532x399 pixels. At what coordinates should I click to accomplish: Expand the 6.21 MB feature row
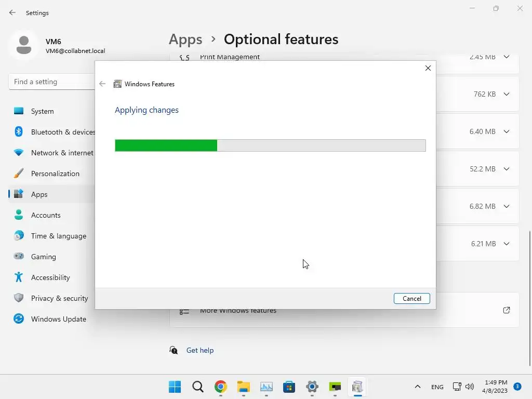pyautogui.click(x=506, y=244)
